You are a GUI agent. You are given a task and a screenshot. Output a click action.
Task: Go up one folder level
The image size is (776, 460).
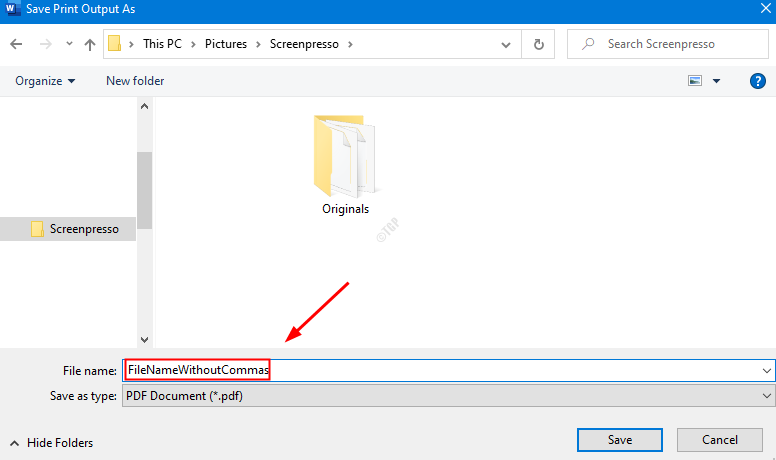[x=90, y=44]
